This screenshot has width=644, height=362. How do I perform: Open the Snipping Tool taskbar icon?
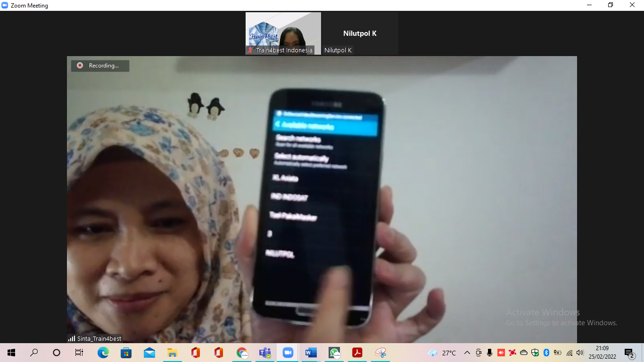click(x=380, y=353)
